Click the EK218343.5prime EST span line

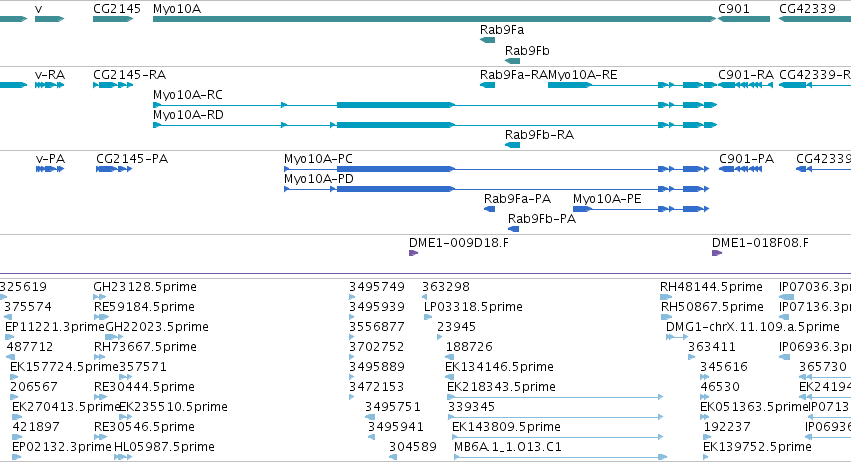pyautogui.click(x=555, y=397)
